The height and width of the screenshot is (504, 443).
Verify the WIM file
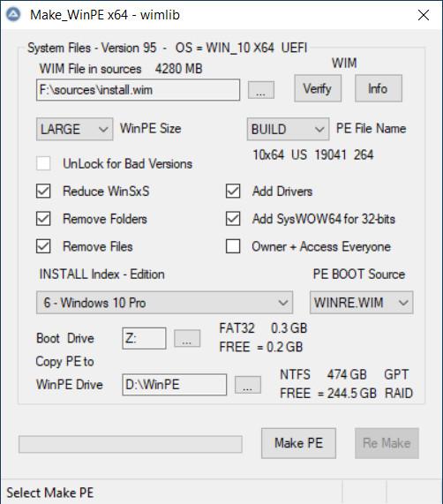point(318,88)
